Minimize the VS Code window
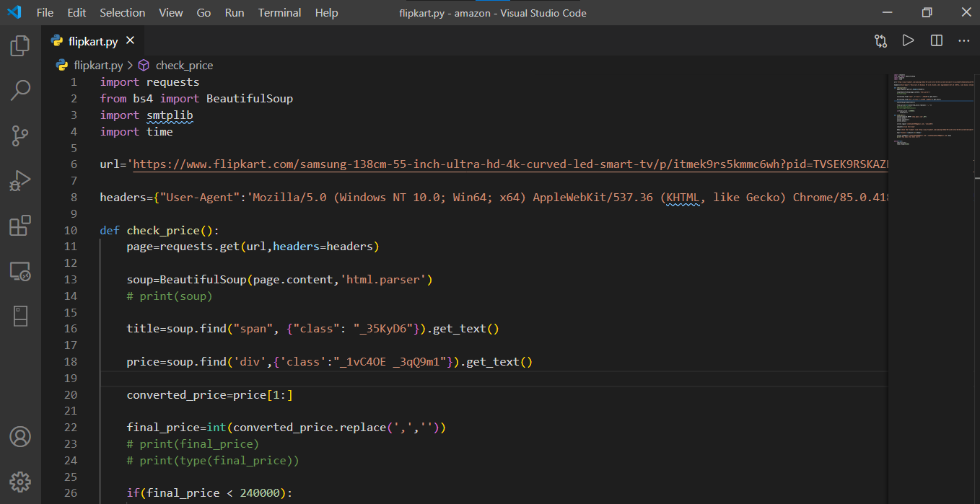 (888, 12)
